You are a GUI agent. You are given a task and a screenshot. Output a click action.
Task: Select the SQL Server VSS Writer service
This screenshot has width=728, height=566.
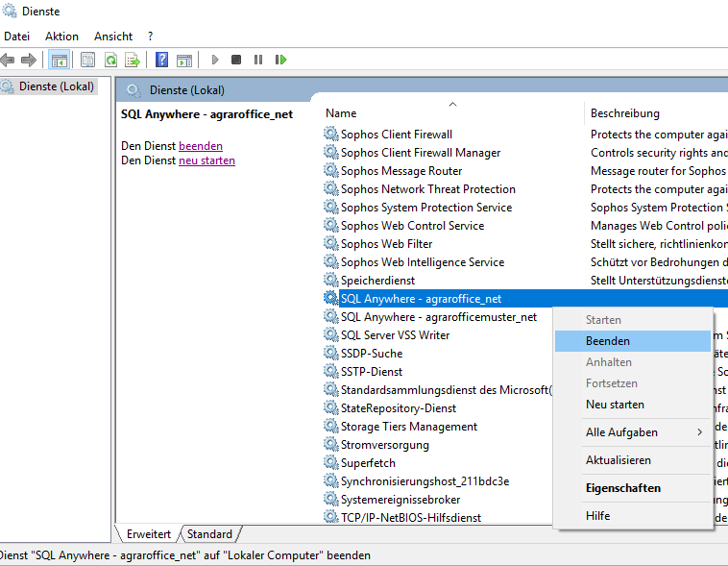point(395,335)
